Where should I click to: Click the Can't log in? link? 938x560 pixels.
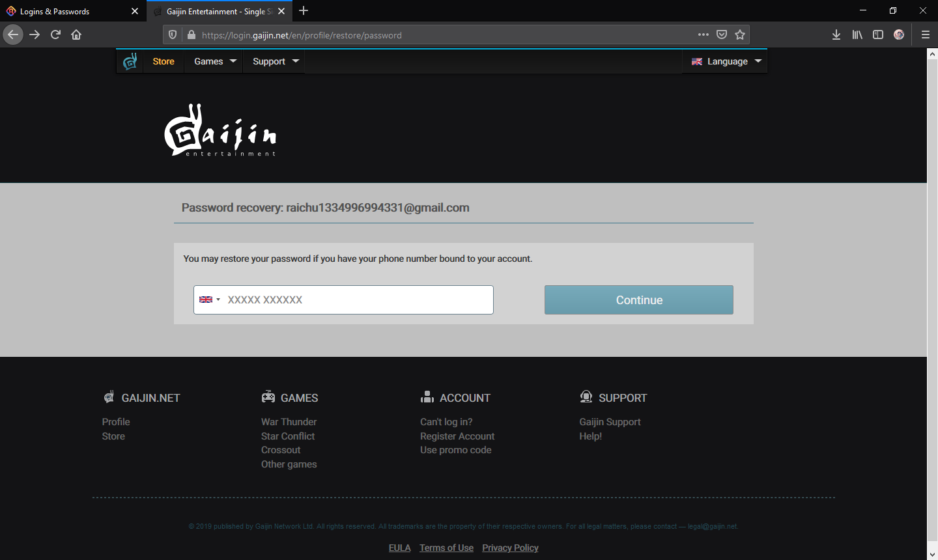[x=446, y=422]
